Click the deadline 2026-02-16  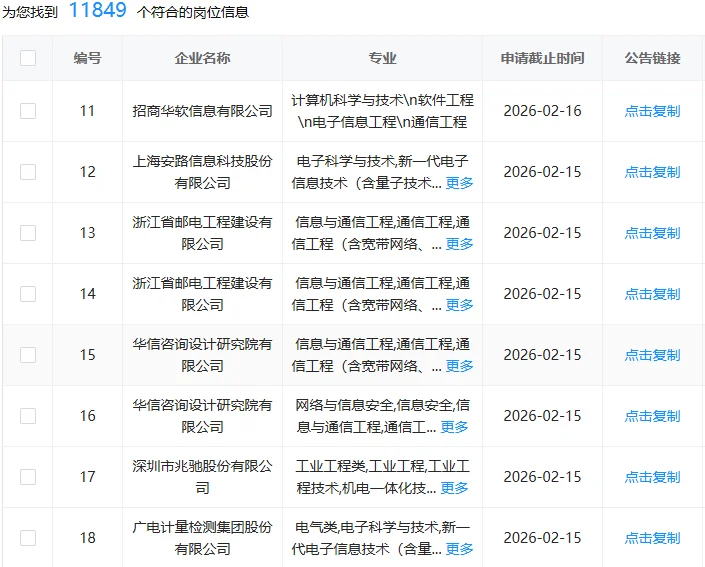tap(542, 111)
